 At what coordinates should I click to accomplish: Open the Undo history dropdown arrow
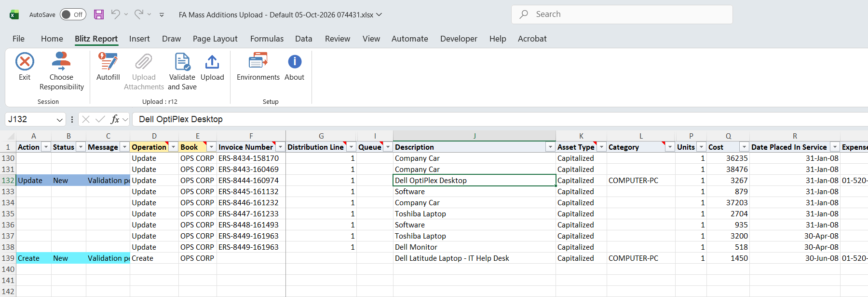click(126, 14)
